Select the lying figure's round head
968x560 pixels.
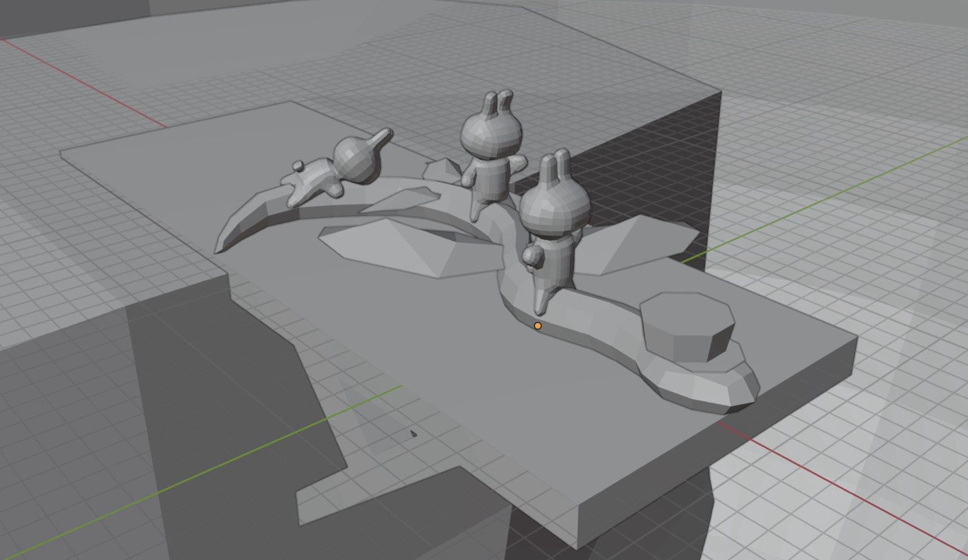[x=355, y=159]
